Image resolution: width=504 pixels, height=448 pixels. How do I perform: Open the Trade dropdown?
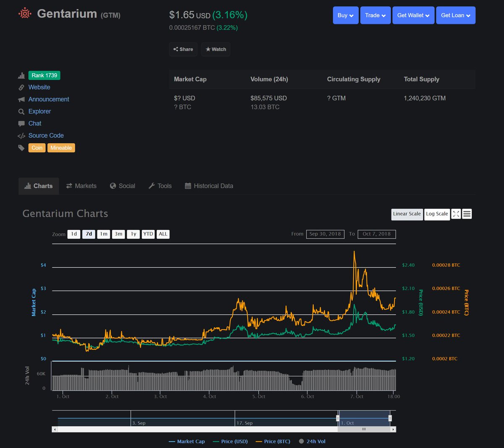pyautogui.click(x=375, y=15)
